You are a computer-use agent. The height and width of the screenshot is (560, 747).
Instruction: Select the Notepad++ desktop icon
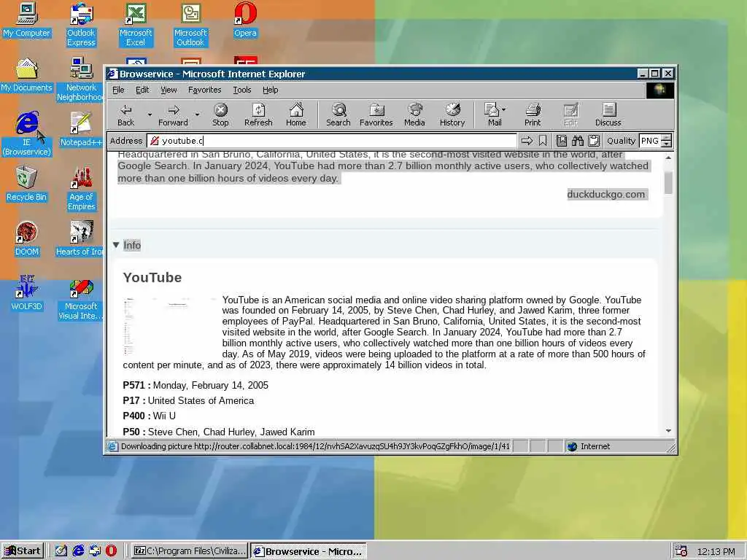81,130
